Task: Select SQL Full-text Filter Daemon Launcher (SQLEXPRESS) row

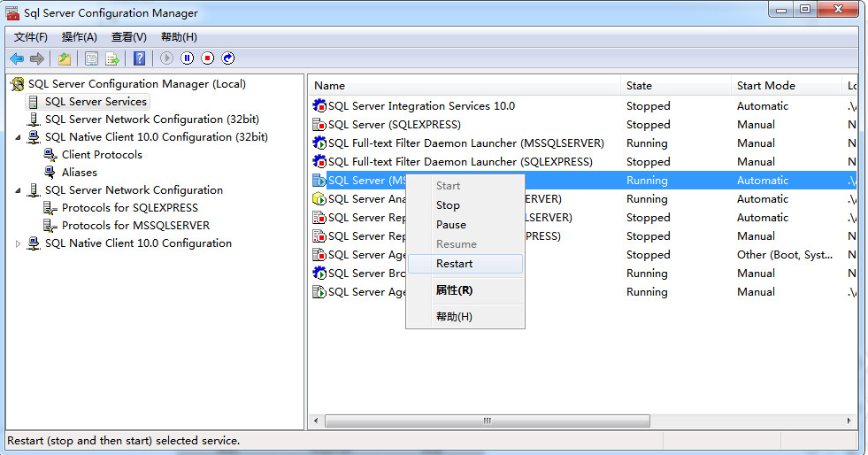Action: tap(583, 162)
